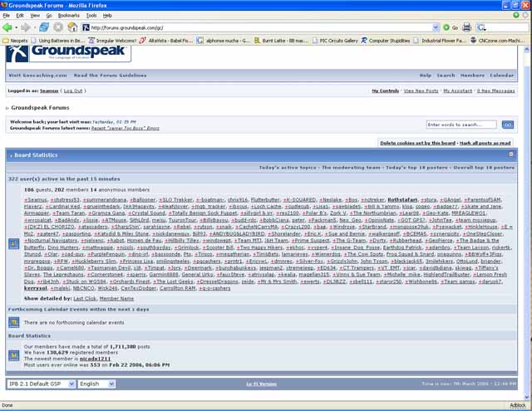Open the My Controls link
The width and height of the screenshot is (532, 411).
386,91
